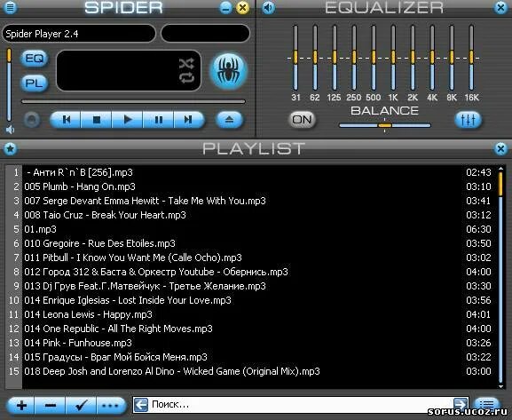This screenshot has height=420, width=512.
Task: Open equalizer presets button
Action: pos(468,120)
